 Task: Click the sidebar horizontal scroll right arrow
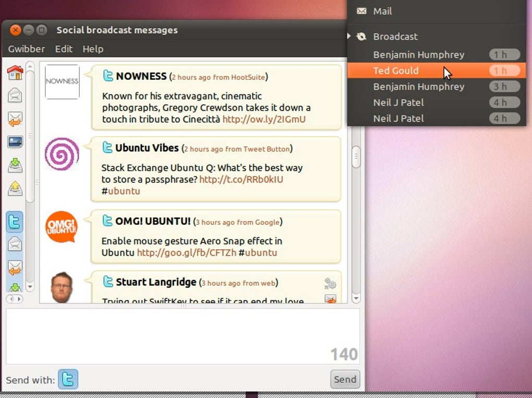19,299
